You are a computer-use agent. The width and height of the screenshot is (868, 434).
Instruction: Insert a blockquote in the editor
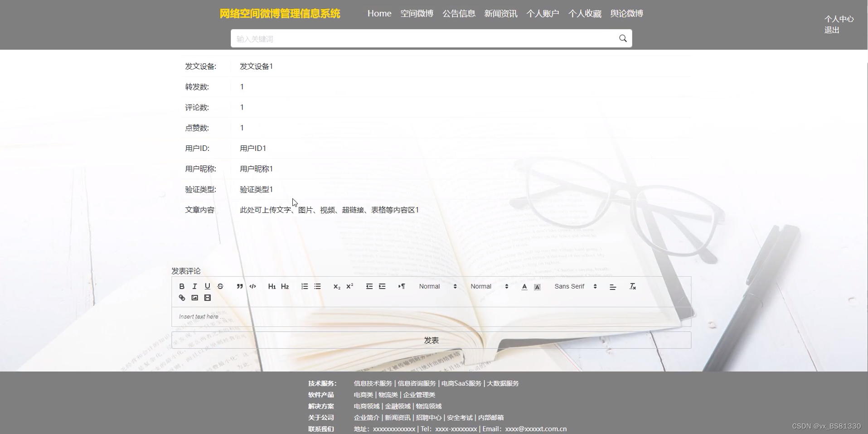240,286
